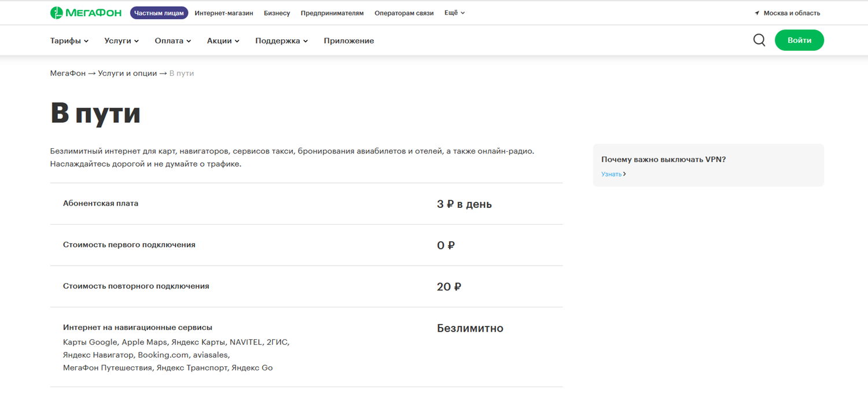This screenshot has height=393, width=868.
Task: Click the MegaFon logo
Action: 86,13
